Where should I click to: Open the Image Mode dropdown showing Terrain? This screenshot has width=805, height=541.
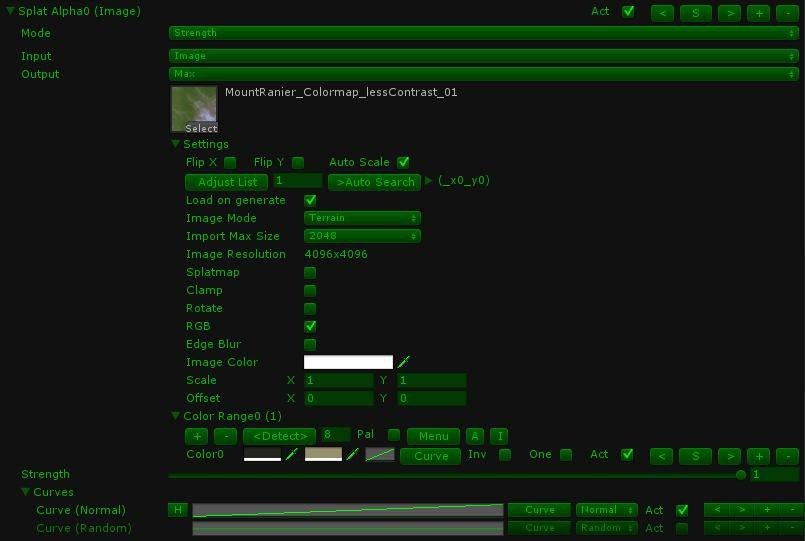(x=362, y=218)
